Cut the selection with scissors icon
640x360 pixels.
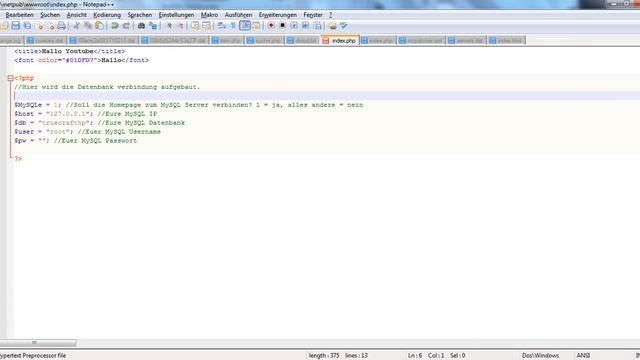[x=76, y=26]
